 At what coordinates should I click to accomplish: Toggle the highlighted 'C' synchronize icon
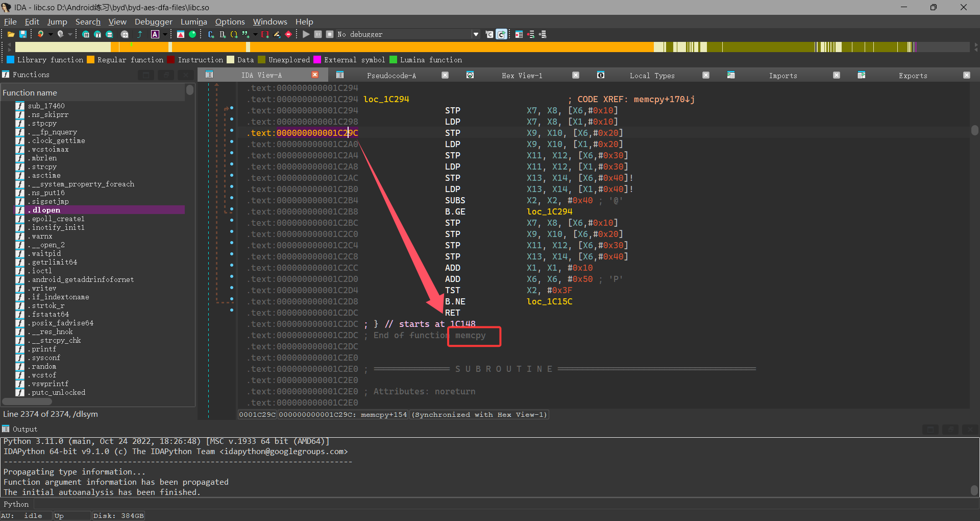pyautogui.click(x=502, y=34)
